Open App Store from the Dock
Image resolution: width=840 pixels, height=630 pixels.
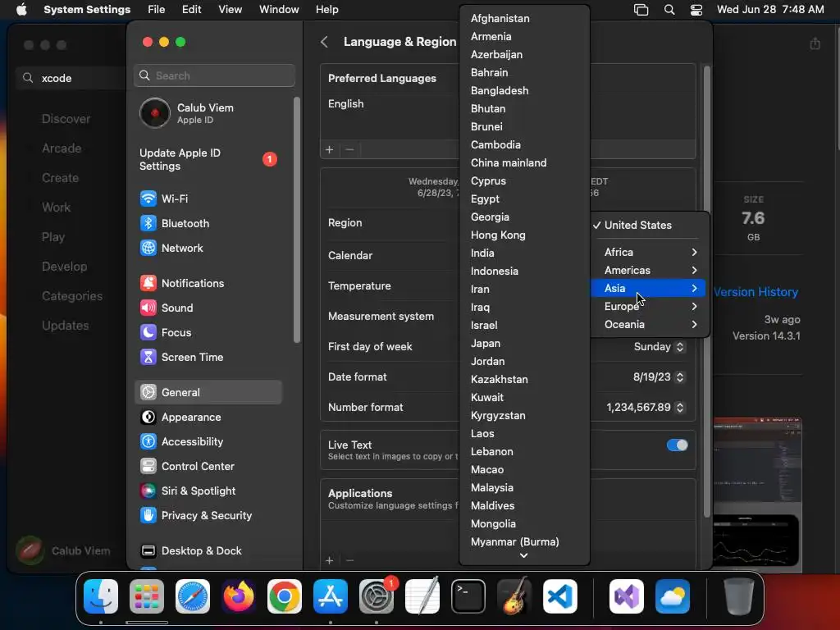pyautogui.click(x=331, y=596)
